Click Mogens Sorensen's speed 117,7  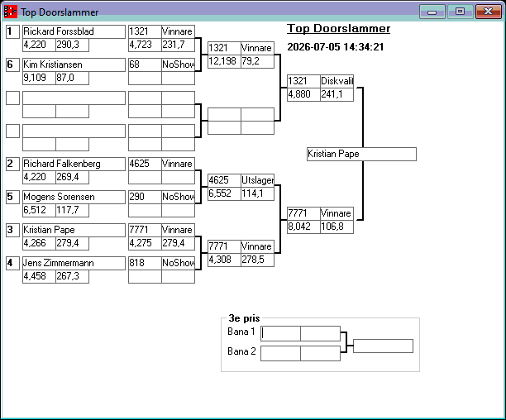pyautogui.click(x=72, y=210)
